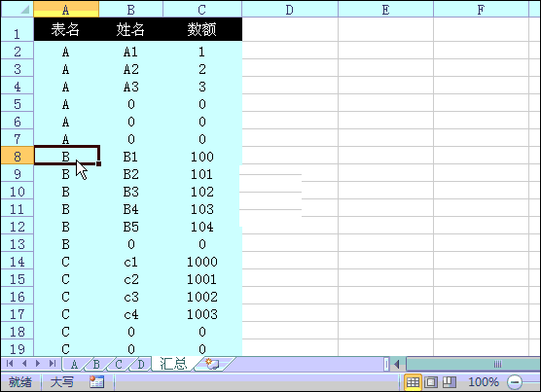The image size is (541, 392).
Task: Click horizontal scrollbar thumb
Action: pyautogui.click(x=473, y=364)
